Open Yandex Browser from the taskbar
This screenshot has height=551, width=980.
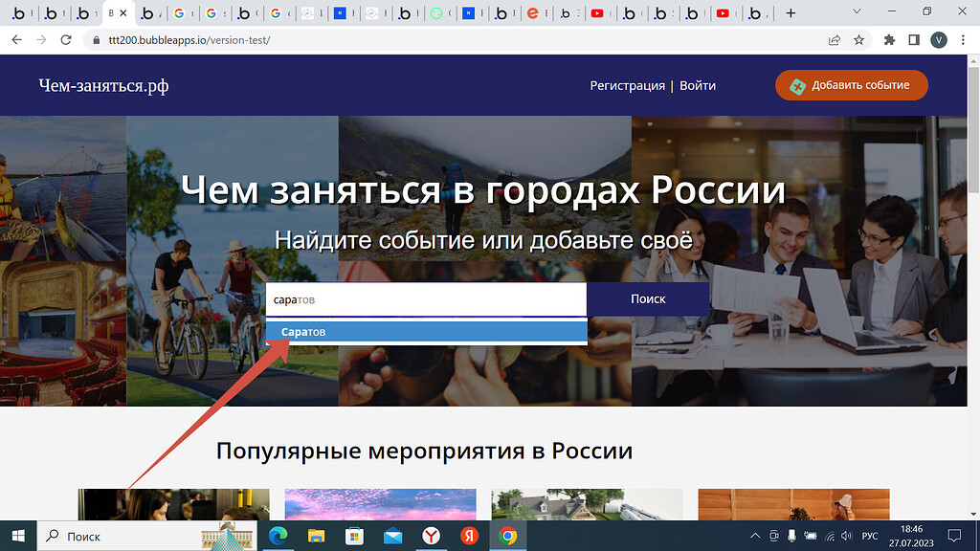[431, 536]
